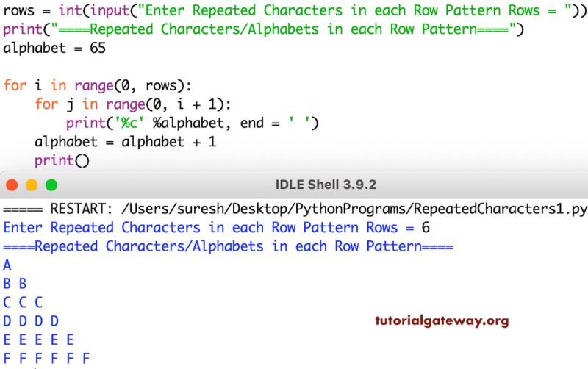The height and width of the screenshot is (369, 588).
Task: Maximize IDLE Shell with green button
Action: click(x=51, y=185)
